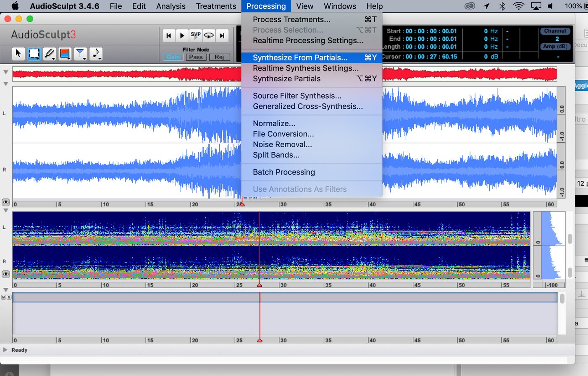The width and height of the screenshot is (588, 376).
Task: Open the Edit menu
Action: pyautogui.click(x=139, y=6)
